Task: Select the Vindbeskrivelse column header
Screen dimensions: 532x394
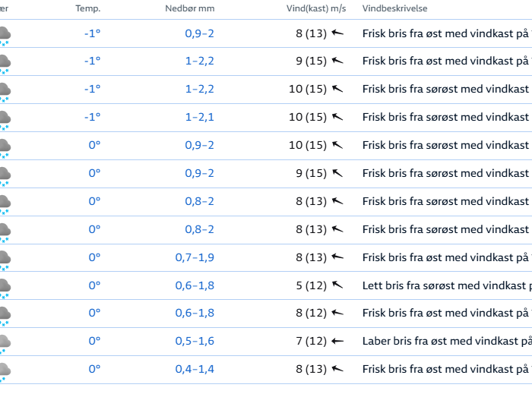Action: [x=394, y=8]
